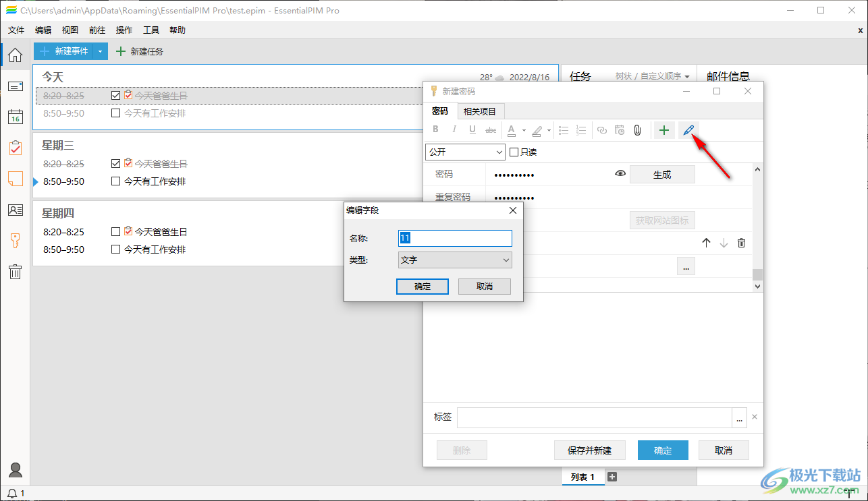This screenshot has height=501, width=868.
Task: Click 确定 in 编辑字段 dialog
Action: pos(423,287)
